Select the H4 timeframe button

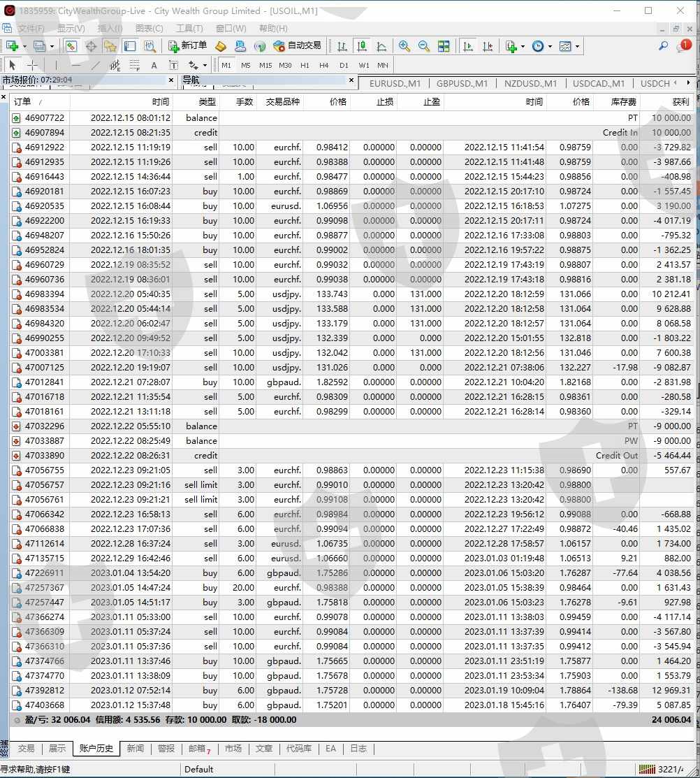(x=323, y=66)
